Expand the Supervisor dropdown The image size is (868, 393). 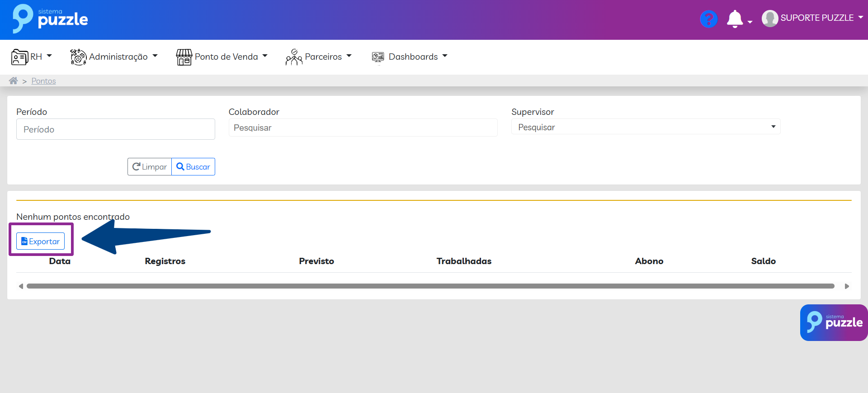click(646, 127)
